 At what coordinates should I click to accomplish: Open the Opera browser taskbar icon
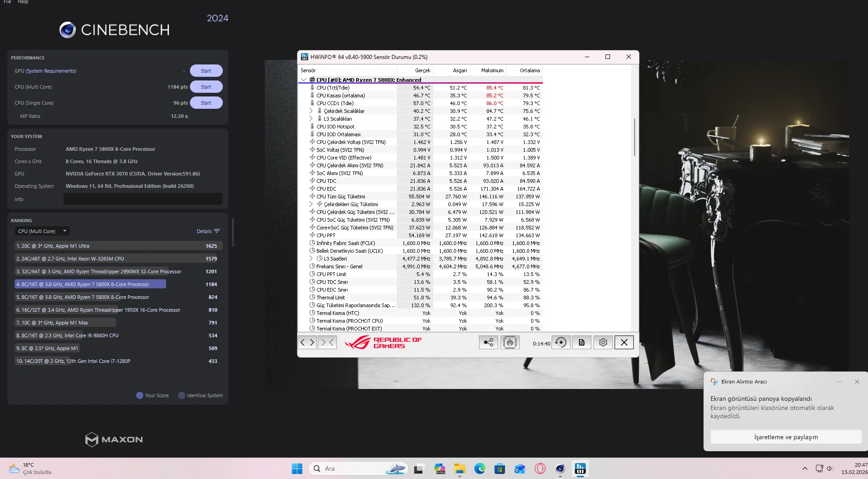tap(540, 468)
